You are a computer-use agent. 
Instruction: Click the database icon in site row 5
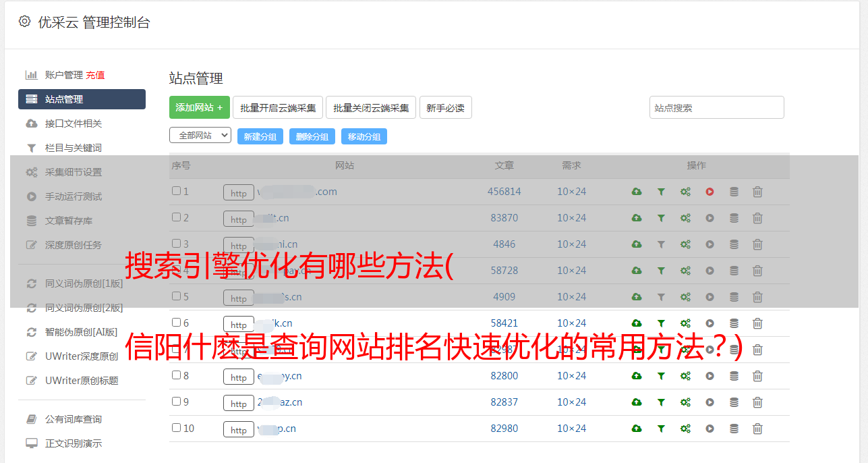pyautogui.click(x=734, y=297)
